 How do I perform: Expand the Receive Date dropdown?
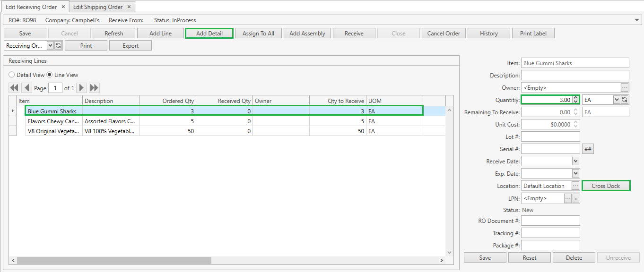(x=575, y=161)
